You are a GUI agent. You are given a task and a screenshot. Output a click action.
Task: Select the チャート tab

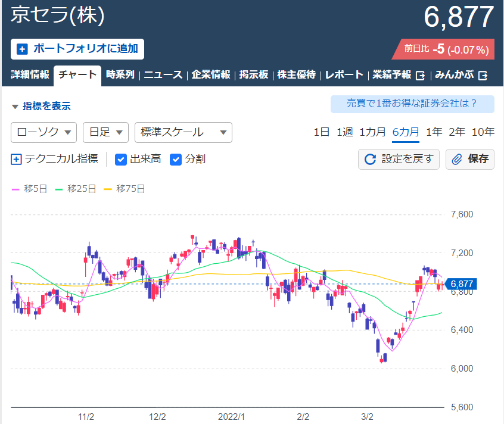[77, 74]
